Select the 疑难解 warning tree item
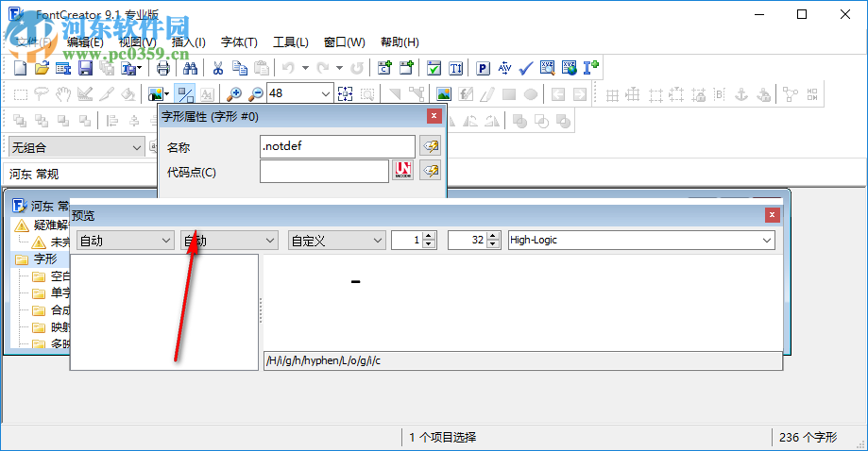The height and width of the screenshot is (451, 868). (x=51, y=225)
